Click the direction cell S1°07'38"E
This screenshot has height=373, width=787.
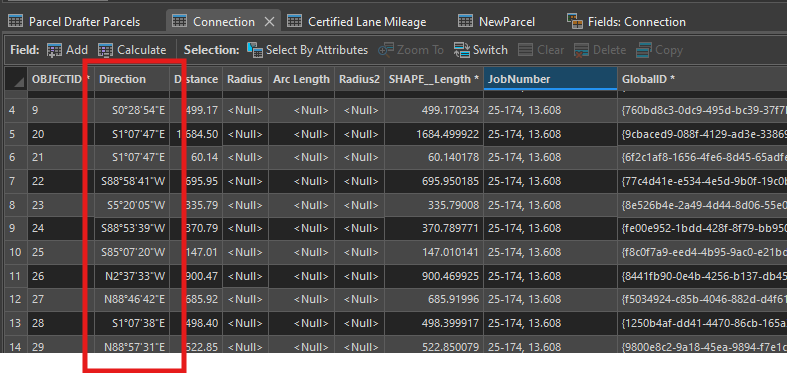pos(132,323)
